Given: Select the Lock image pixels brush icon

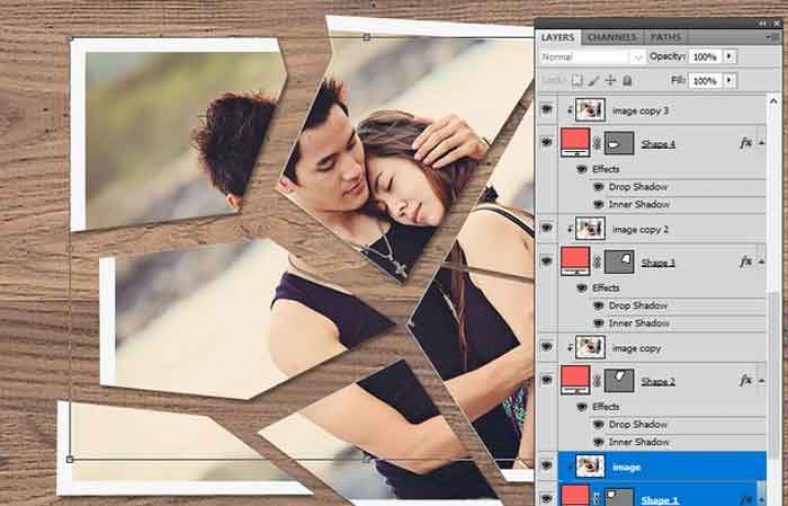Looking at the screenshot, I should tap(594, 81).
